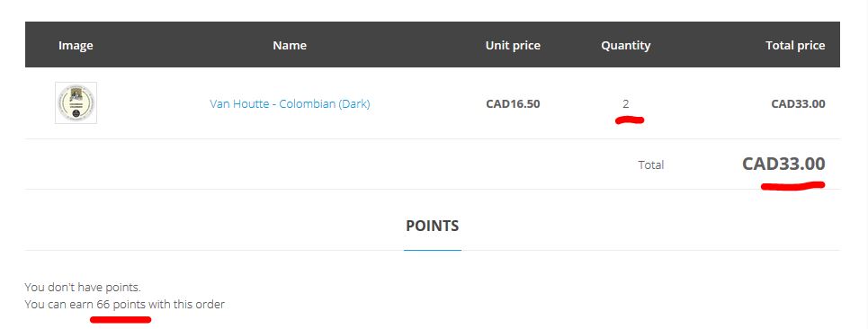Select the "You don't have points." text
The image size is (868, 329).
pyautogui.click(x=83, y=288)
